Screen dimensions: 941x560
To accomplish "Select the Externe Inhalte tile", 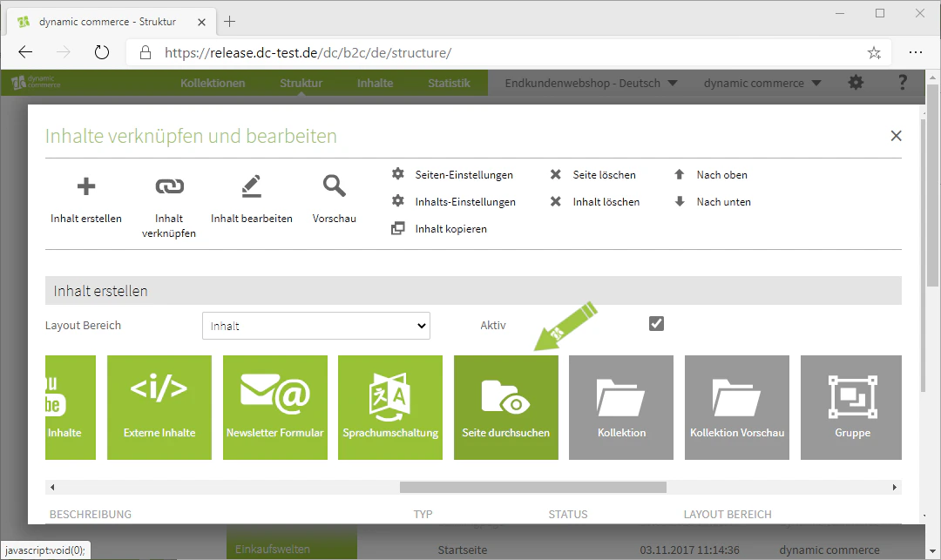I will pyautogui.click(x=159, y=408).
